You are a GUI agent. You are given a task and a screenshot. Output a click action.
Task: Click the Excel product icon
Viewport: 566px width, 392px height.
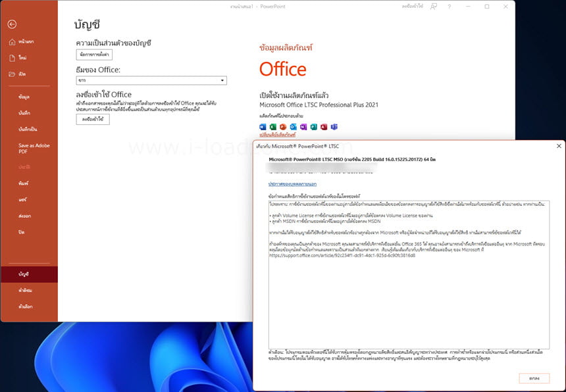pos(273,126)
